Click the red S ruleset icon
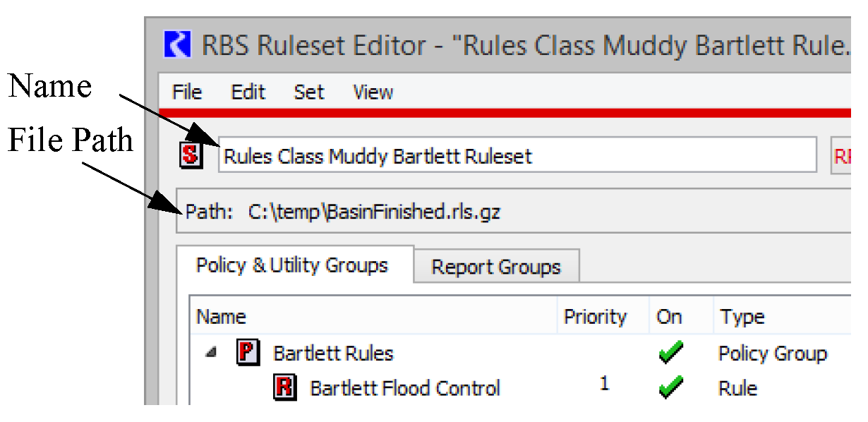Viewport: 868px width, 422px height. (x=190, y=155)
